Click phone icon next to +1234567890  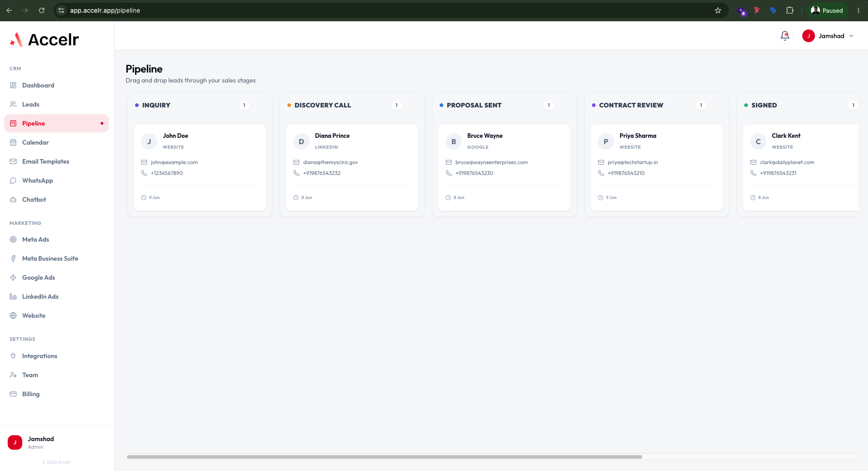click(144, 173)
